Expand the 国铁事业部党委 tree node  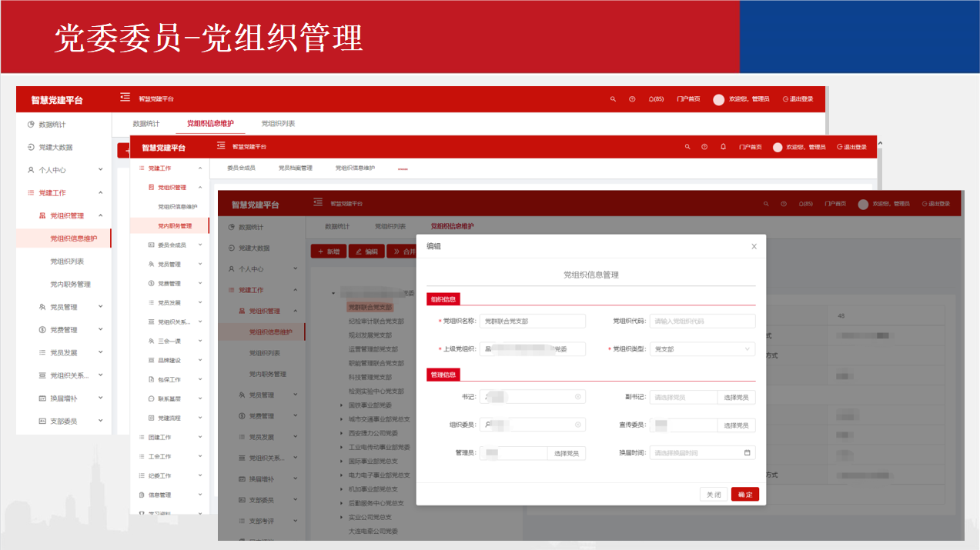[342, 405]
